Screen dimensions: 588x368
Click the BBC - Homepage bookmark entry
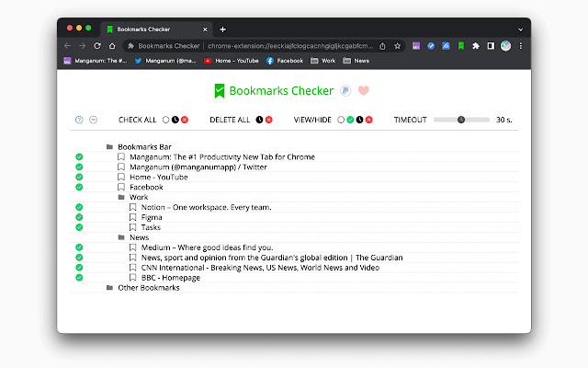(171, 278)
